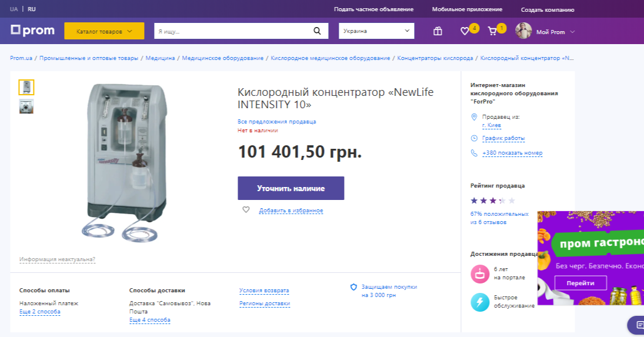The image size is (644, 337).
Task: Open the Prom logo home link
Action: 32,31
